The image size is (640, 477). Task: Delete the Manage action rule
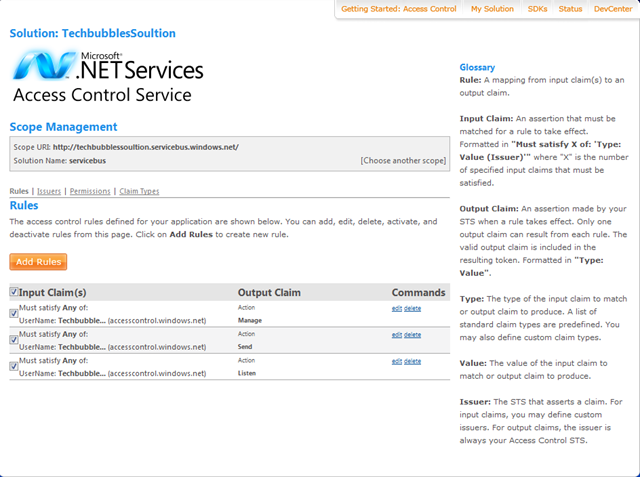point(412,308)
